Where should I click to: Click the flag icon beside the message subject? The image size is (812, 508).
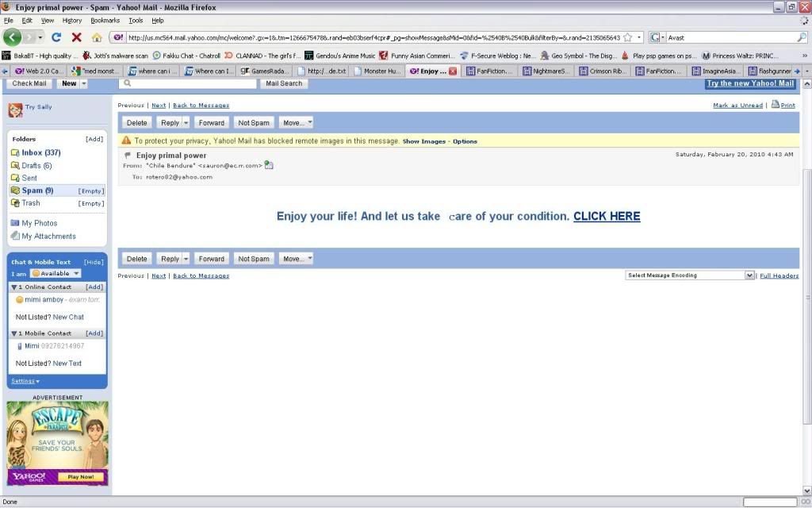point(128,155)
